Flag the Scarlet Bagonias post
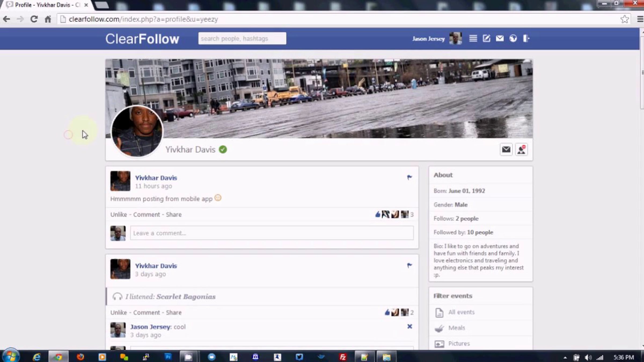Image resolution: width=644 pixels, height=362 pixels. click(x=409, y=265)
